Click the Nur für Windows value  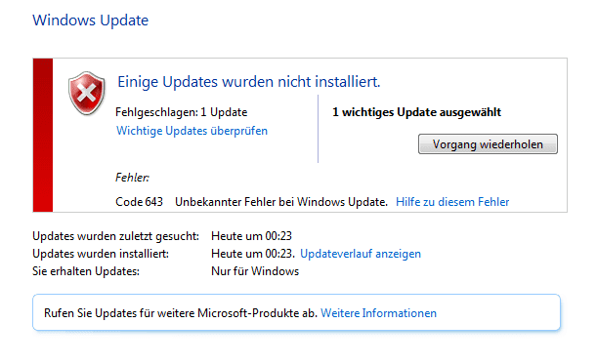255,271
